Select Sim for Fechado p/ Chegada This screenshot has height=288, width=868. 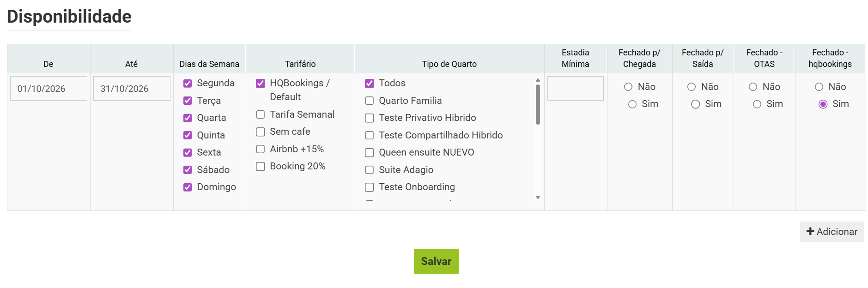632,104
